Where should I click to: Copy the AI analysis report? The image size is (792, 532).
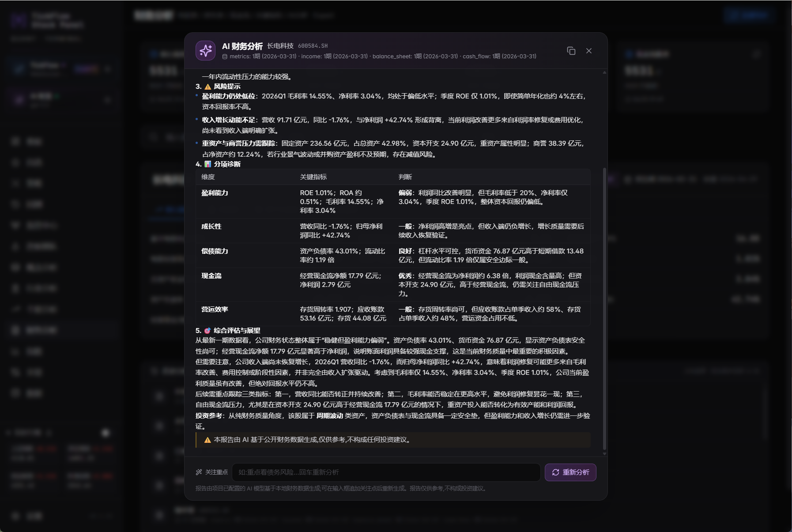point(571,51)
